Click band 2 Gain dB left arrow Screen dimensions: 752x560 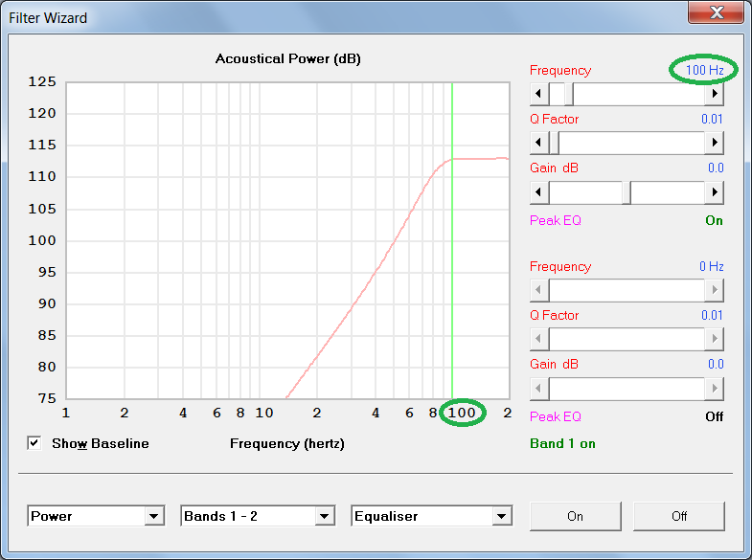[x=539, y=389]
